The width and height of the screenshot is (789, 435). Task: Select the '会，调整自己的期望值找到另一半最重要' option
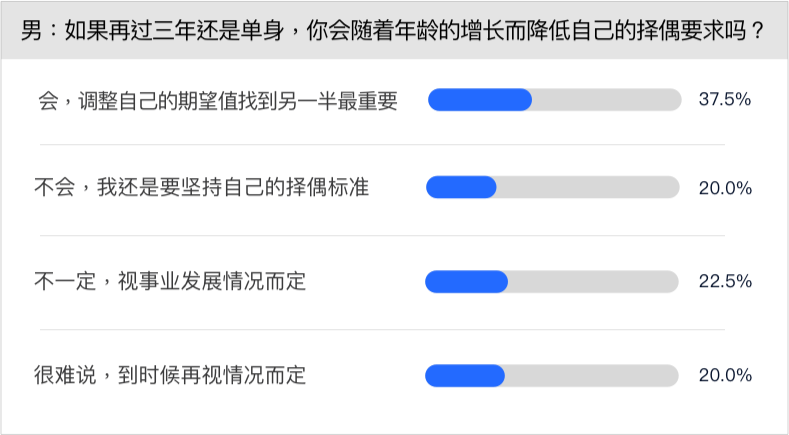click(217, 100)
